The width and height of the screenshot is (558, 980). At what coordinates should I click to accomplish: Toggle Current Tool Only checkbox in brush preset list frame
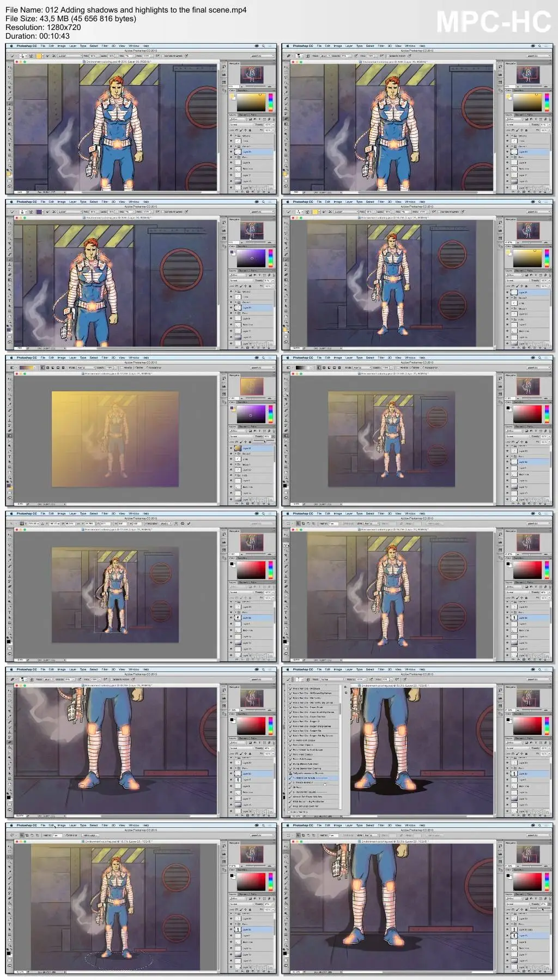(x=289, y=812)
